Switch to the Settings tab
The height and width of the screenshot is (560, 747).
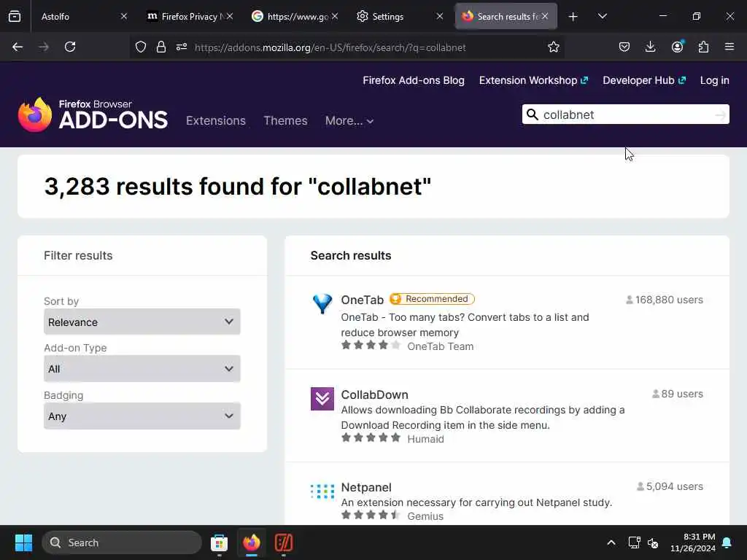click(399, 17)
